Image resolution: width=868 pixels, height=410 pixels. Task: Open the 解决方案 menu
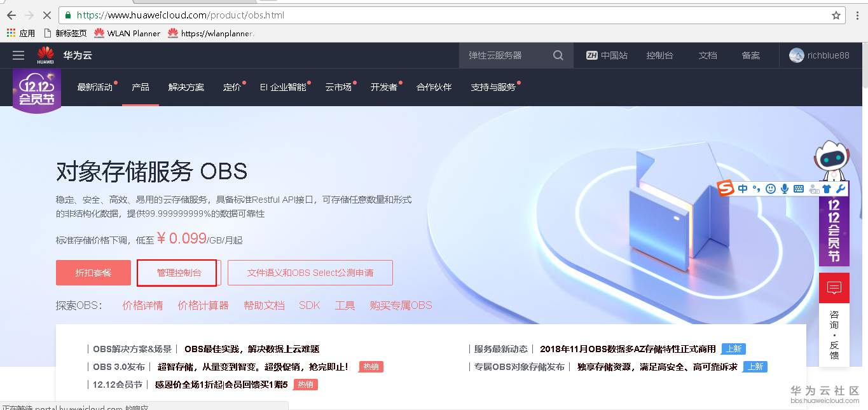[x=186, y=87]
